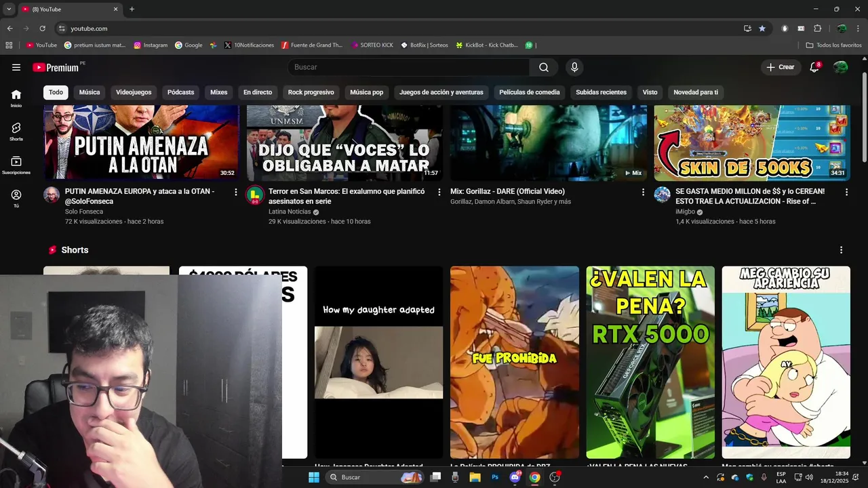Click the YouTube Premium logo
This screenshot has height=488, width=868.
click(56, 67)
